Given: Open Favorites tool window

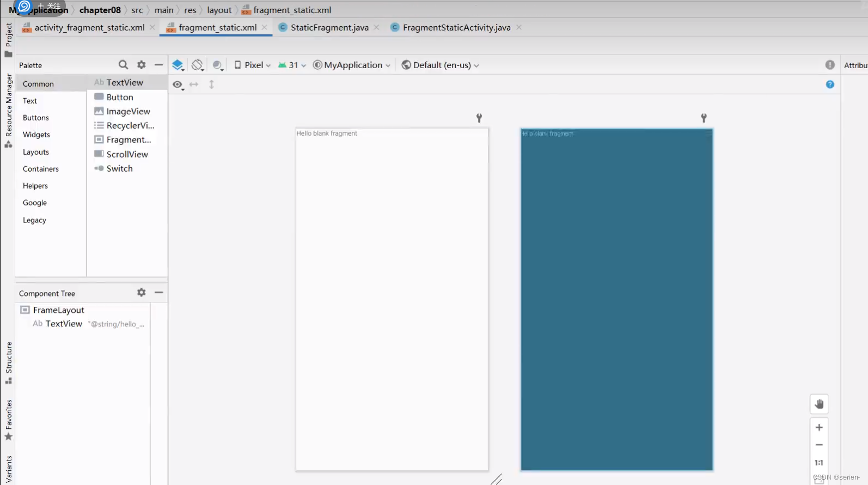Looking at the screenshot, I should pyautogui.click(x=8, y=420).
